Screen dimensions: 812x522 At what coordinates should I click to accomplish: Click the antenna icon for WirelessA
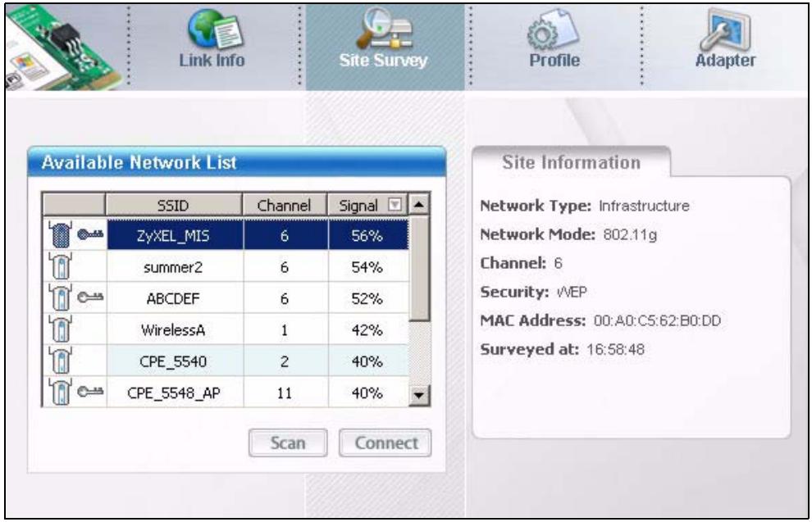pyautogui.click(x=60, y=329)
